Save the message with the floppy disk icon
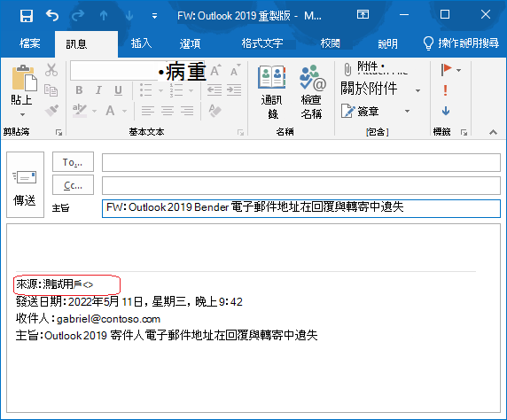This screenshot has height=420, width=507. pyautogui.click(x=27, y=15)
